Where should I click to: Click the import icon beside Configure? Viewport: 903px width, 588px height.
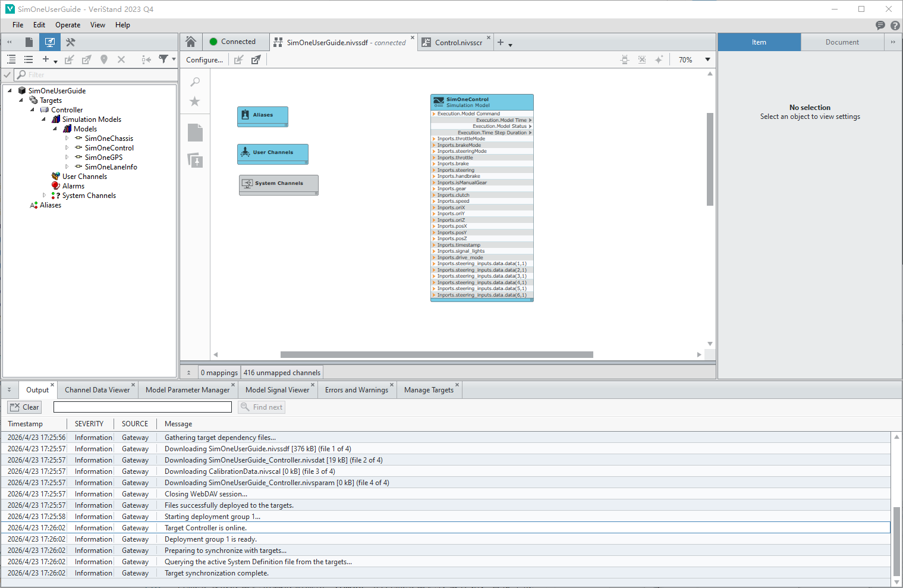238,60
